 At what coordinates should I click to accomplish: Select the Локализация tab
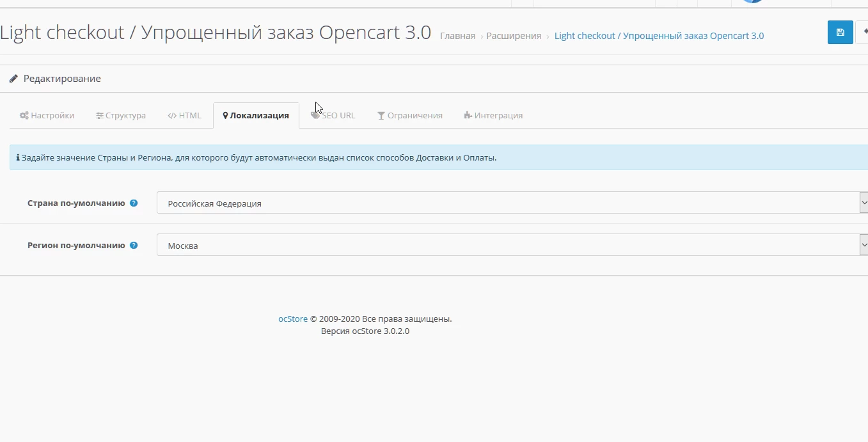pos(256,116)
